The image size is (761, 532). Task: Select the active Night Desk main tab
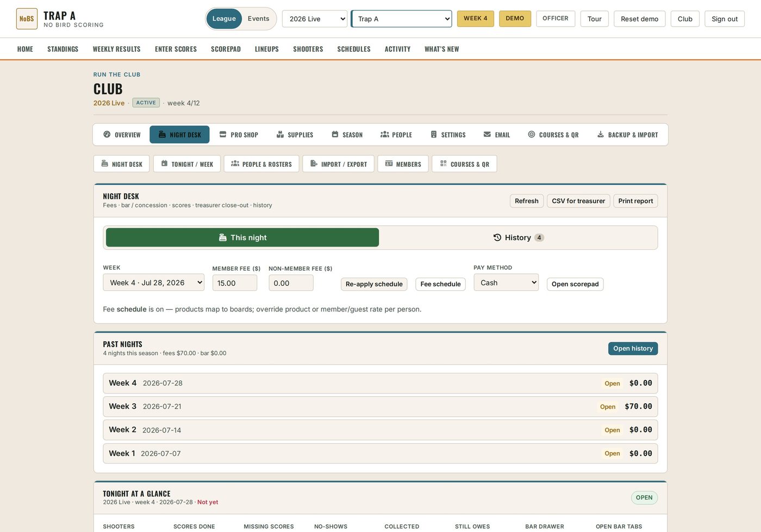(x=179, y=134)
